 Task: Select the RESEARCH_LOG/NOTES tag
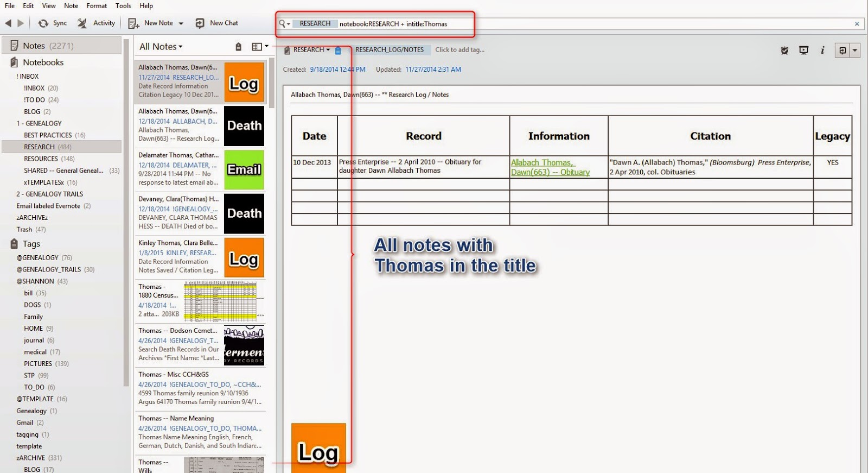pyautogui.click(x=390, y=49)
